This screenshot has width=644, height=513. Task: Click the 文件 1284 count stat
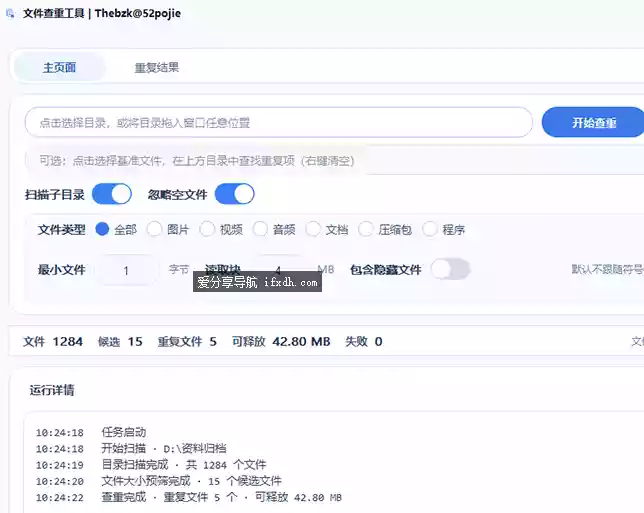pyautogui.click(x=53, y=341)
